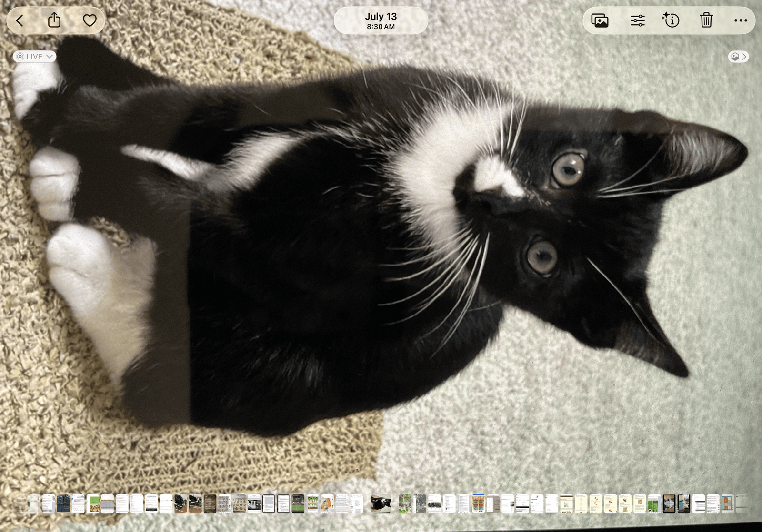The height and width of the screenshot is (532, 762).
Task: Select the denim jeans thumbnail in scrubber
Action: [63, 503]
